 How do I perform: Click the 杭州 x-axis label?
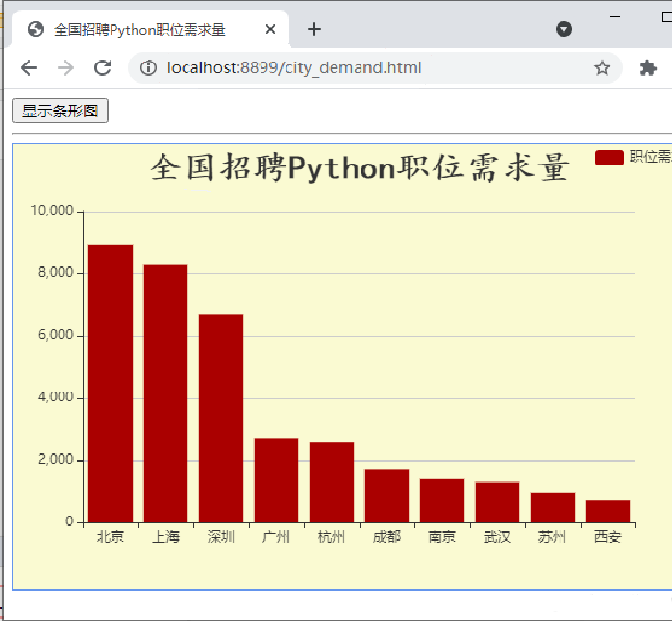[332, 537]
